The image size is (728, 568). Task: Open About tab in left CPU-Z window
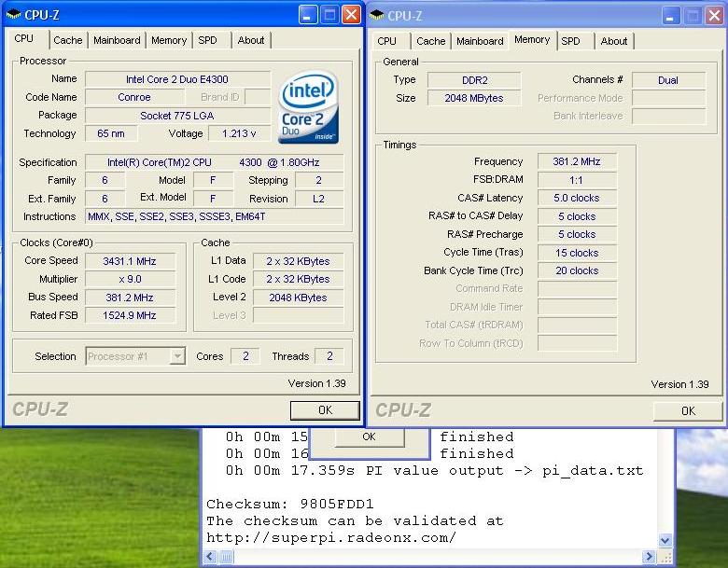coord(251,40)
